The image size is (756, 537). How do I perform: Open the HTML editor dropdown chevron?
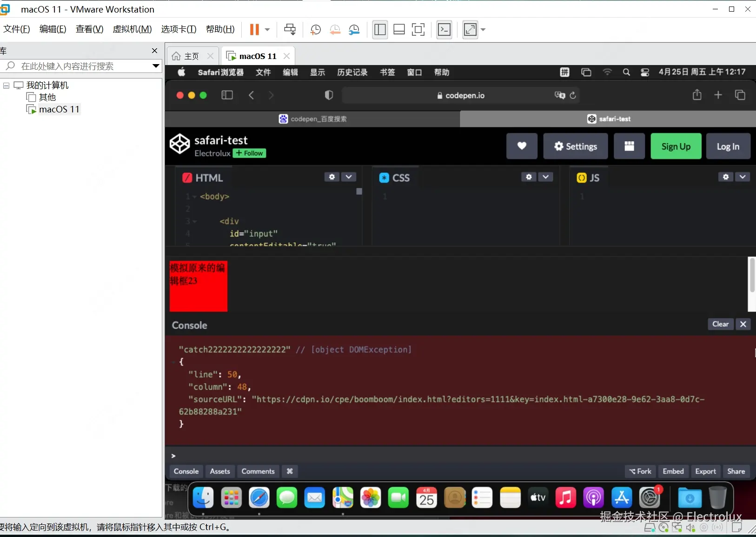[349, 177]
